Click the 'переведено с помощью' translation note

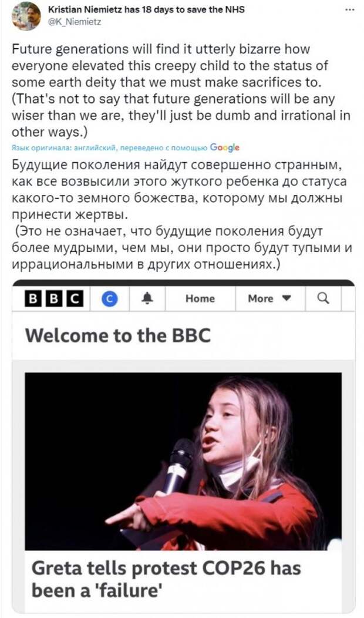(x=164, y=148)
